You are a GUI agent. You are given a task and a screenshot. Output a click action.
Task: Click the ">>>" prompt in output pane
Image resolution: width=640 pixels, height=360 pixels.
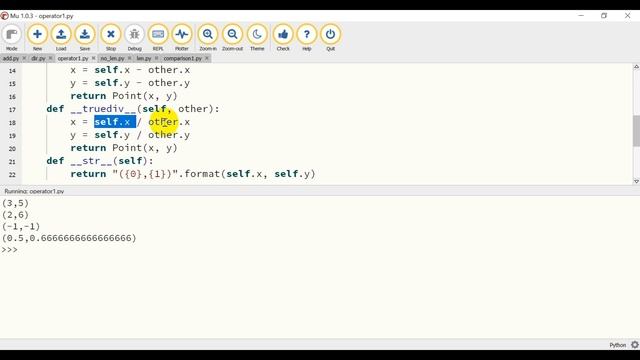(x=10, y=249)
